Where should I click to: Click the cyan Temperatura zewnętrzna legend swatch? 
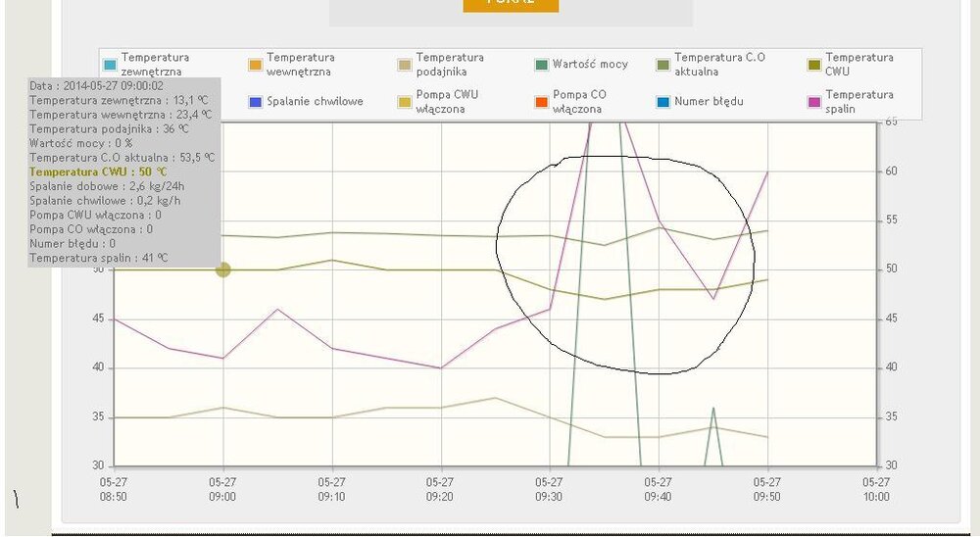[110, 65]
